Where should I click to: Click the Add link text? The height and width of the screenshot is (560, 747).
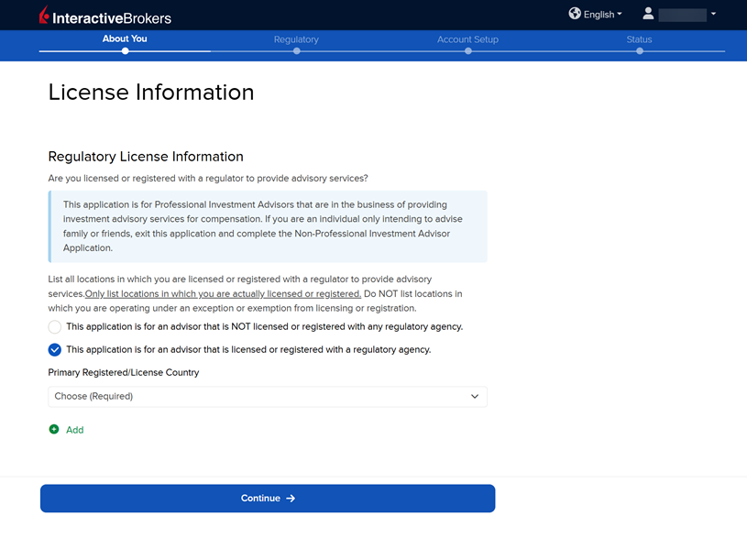click(74, 430)
